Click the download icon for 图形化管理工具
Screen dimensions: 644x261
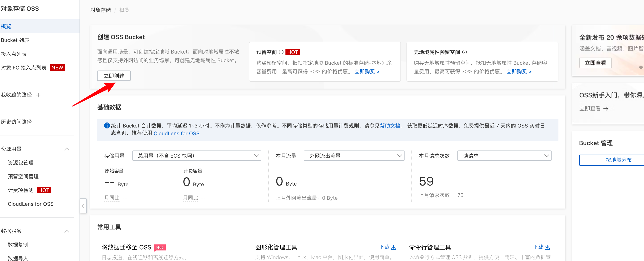[x=394, y=247]
